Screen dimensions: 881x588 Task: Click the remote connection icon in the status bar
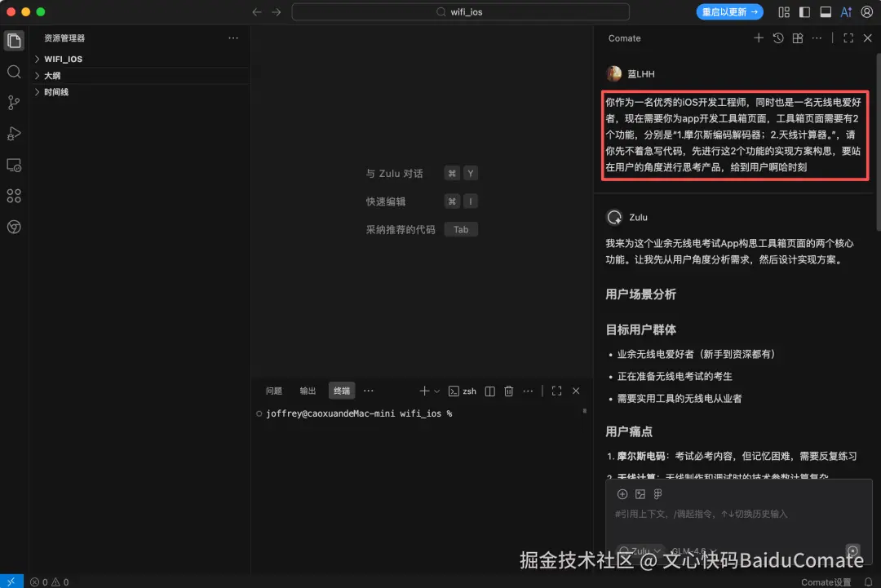click(11, 581)
